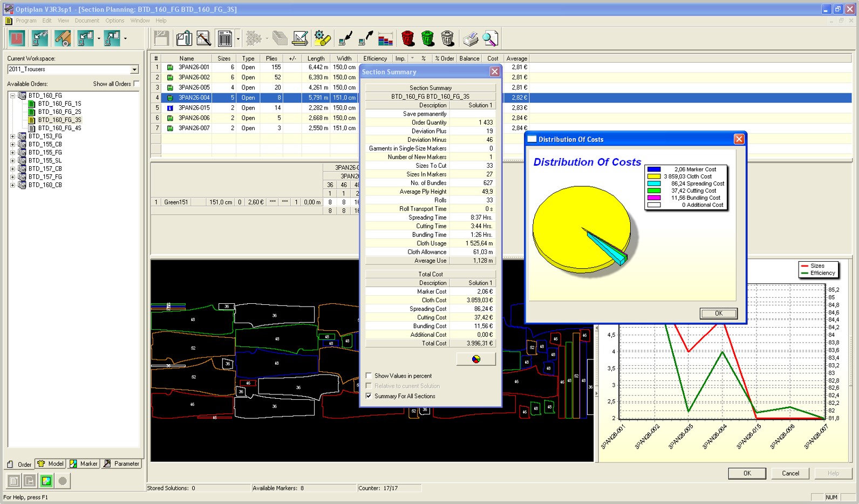Toggle the Show all Orders checkbox
This screenshot has width=859, height=504.
[136, 84]
